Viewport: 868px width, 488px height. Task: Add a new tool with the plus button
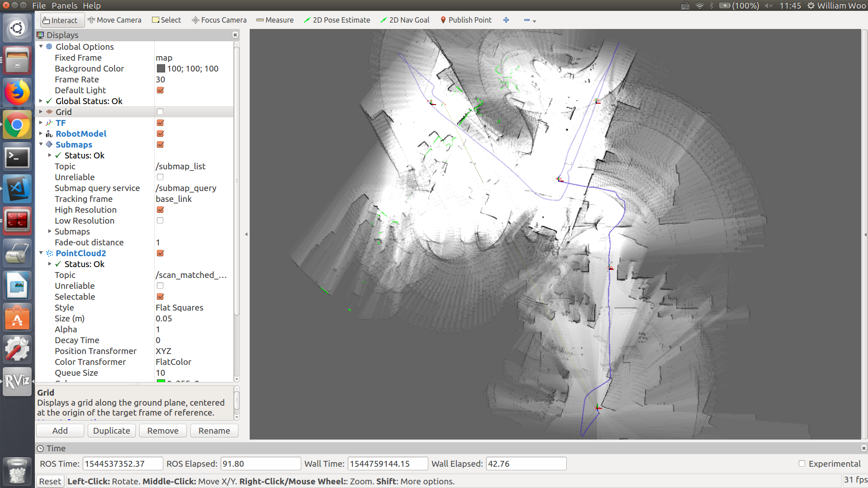click(x=506, y=20)
